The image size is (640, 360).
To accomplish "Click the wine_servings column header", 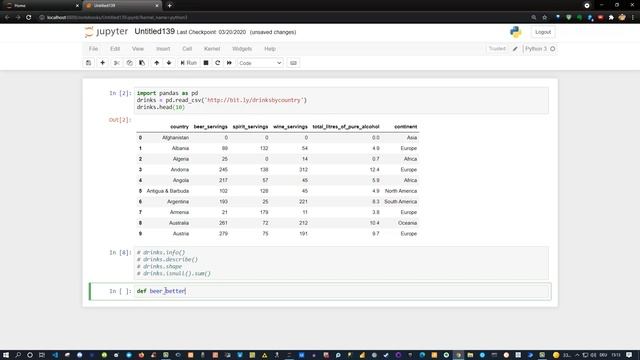I will point(290,127).
